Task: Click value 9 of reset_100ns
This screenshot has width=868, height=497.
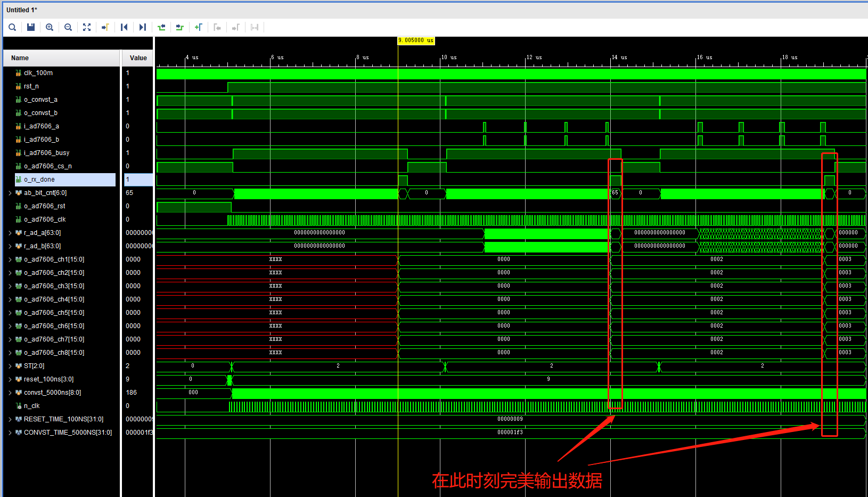Action: pos(127,379)
